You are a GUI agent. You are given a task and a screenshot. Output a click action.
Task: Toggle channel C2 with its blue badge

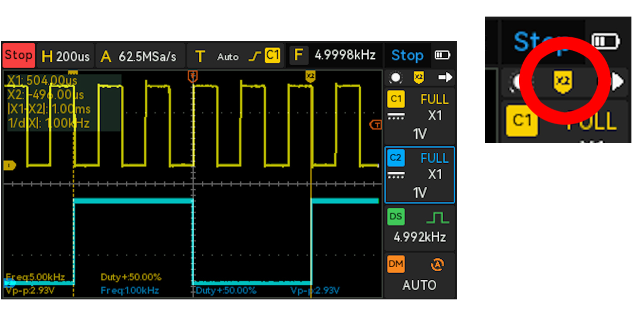[396, 158]
